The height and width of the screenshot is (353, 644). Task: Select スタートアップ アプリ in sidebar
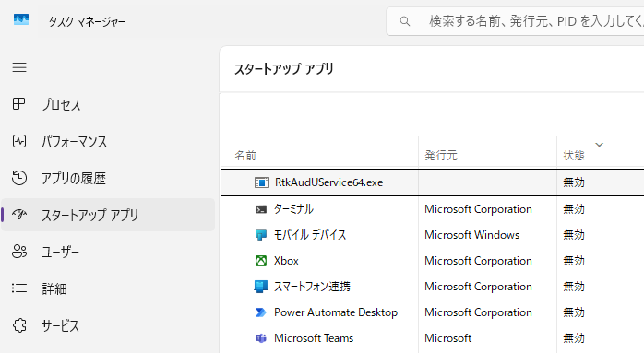[108, 215]
